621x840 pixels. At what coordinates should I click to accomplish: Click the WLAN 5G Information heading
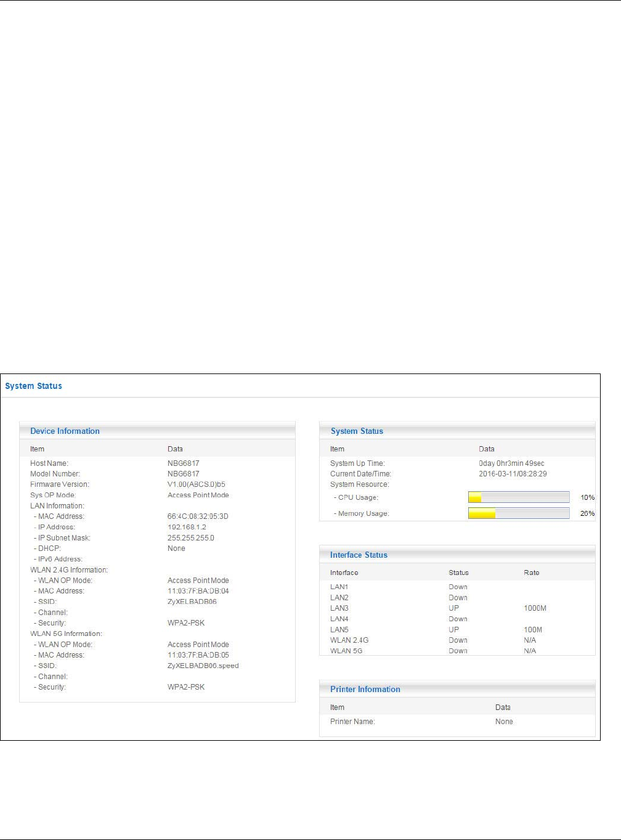[x=66, y=634]
